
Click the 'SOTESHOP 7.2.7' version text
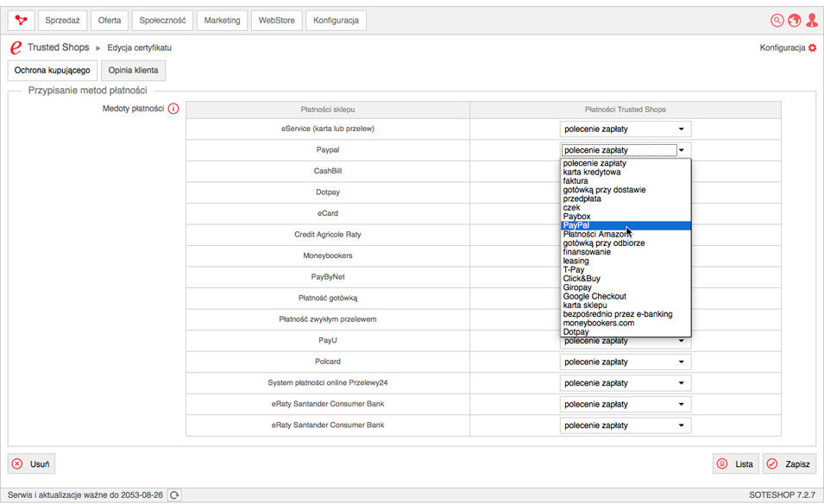(783, 495)
